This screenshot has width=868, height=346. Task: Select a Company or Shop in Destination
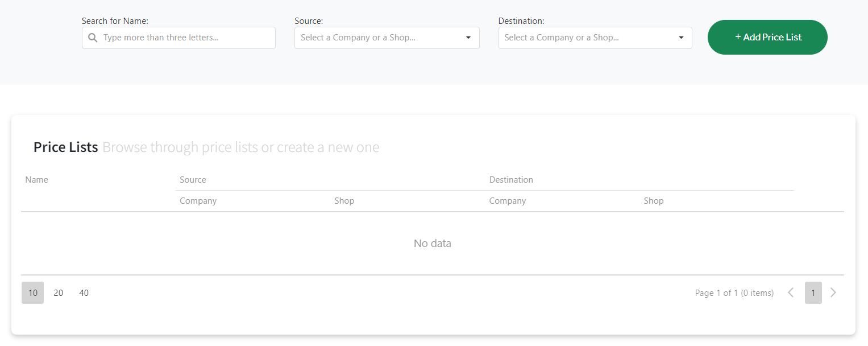(595, 38)
